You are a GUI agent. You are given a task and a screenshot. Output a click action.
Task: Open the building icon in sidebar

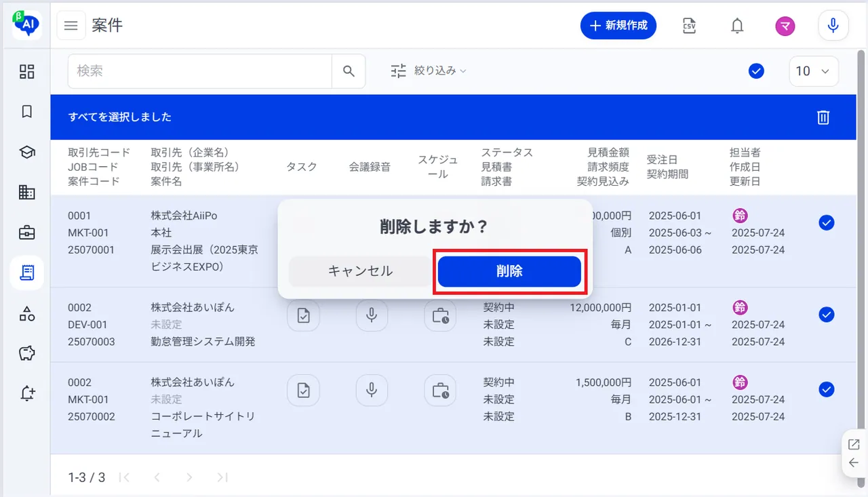point(27,193)
